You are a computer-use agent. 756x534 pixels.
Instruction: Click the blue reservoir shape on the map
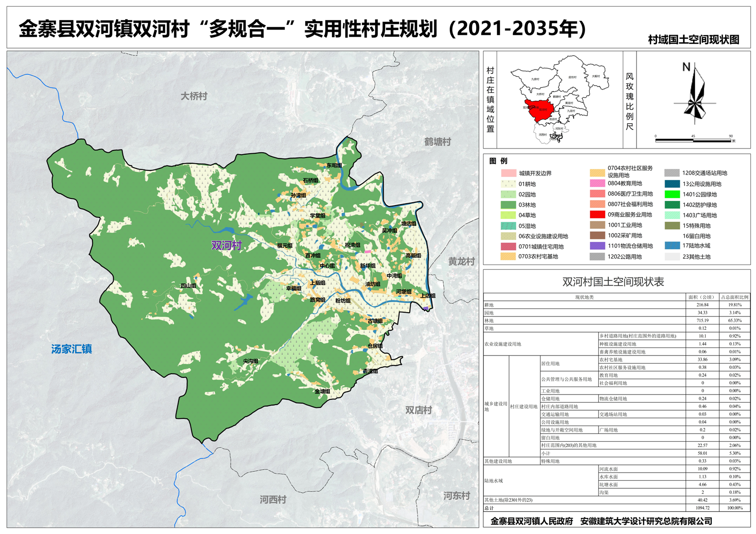click(x=244, y=302)
